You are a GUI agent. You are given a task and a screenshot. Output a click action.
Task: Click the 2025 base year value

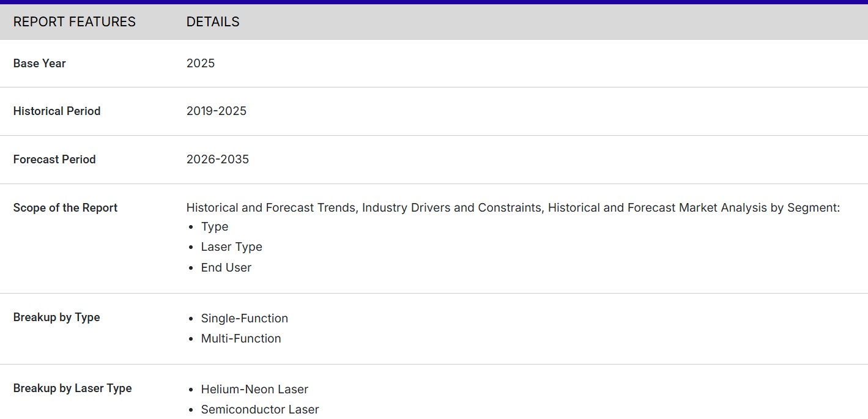201,64
